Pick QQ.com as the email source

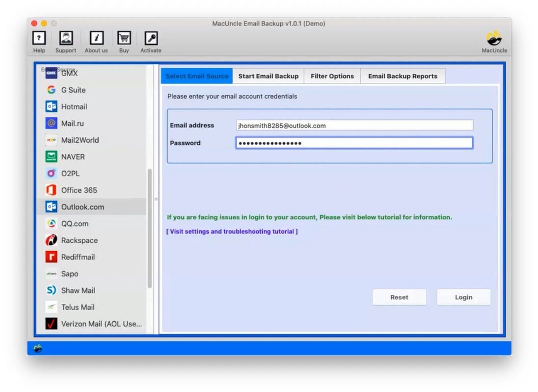point(75,224)
